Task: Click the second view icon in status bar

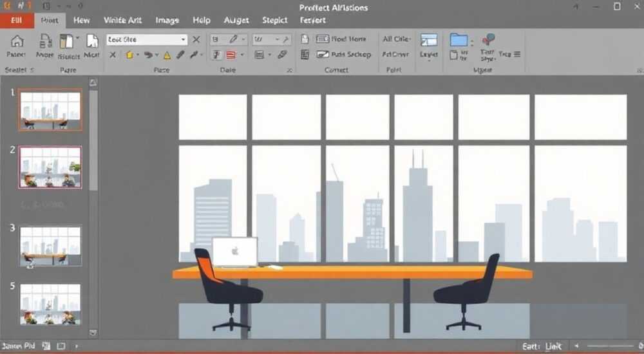Action: (61, 346)
